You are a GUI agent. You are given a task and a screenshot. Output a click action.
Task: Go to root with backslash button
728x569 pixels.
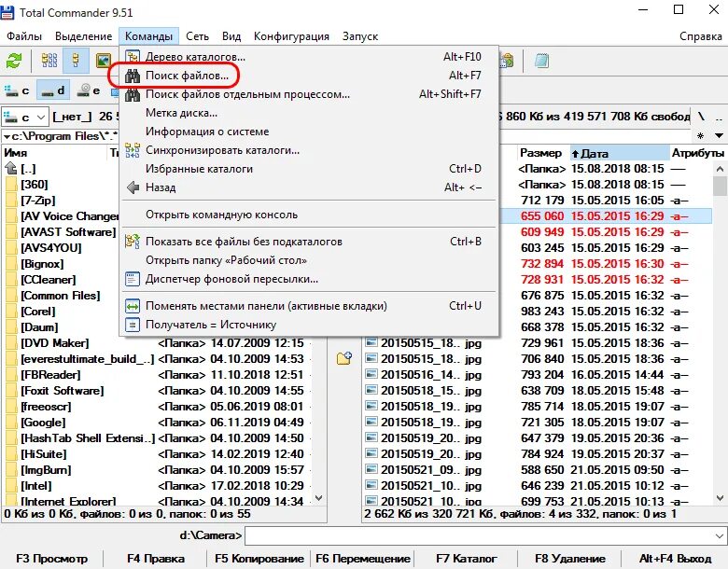click(701, 117)
